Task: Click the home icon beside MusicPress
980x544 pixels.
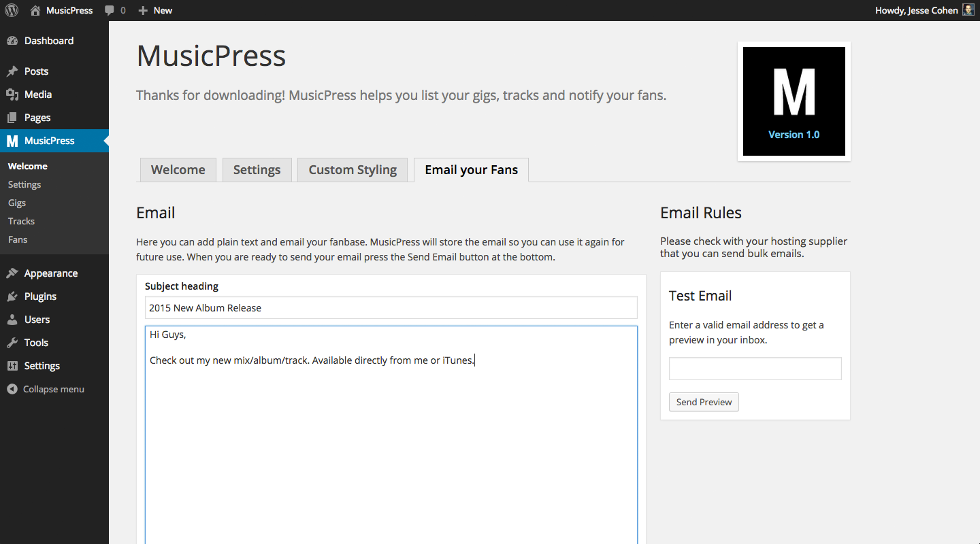Action: click(35, 10)
